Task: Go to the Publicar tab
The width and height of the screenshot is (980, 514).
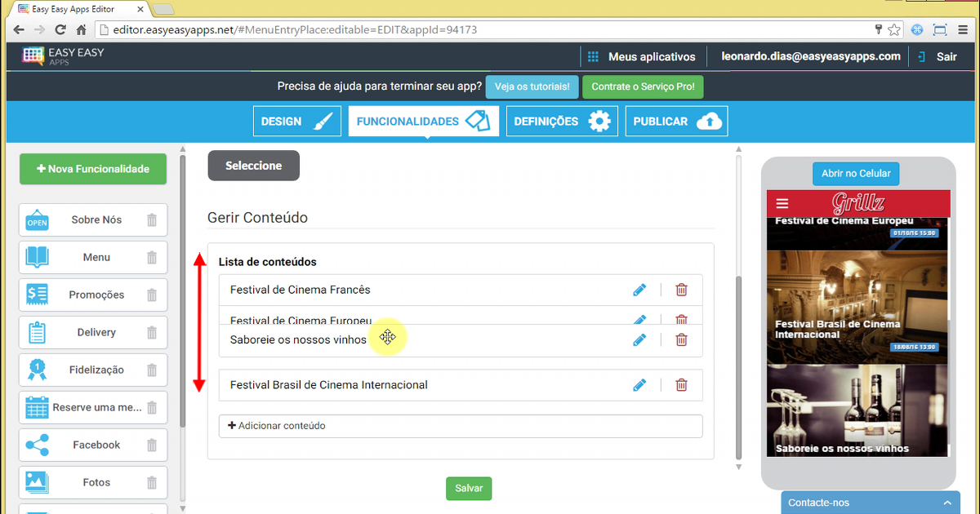Action: point(676,121)
